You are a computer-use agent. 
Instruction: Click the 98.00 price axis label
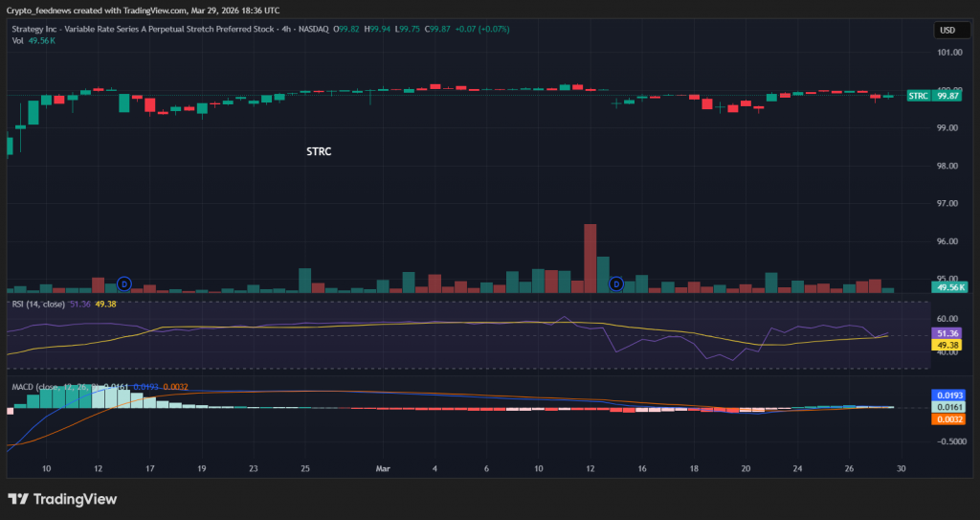(x=949, y=166)
